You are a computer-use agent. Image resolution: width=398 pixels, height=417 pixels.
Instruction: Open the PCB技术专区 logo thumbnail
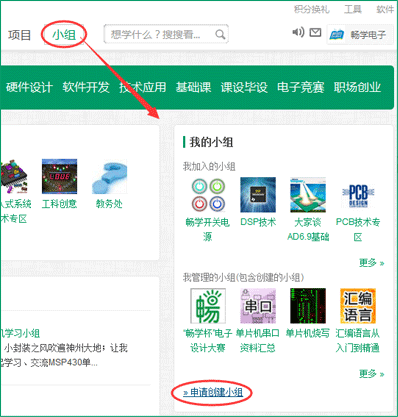point(358,195)
